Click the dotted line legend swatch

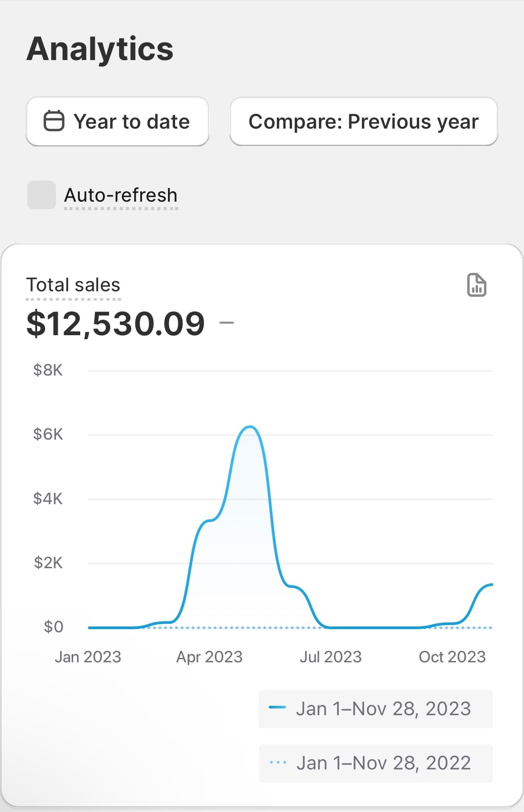278,762
